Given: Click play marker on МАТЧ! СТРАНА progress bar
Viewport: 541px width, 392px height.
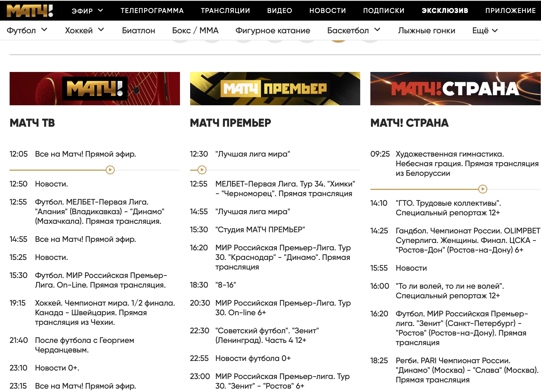Looking at the screenshot, I should (x=483, y=189).
